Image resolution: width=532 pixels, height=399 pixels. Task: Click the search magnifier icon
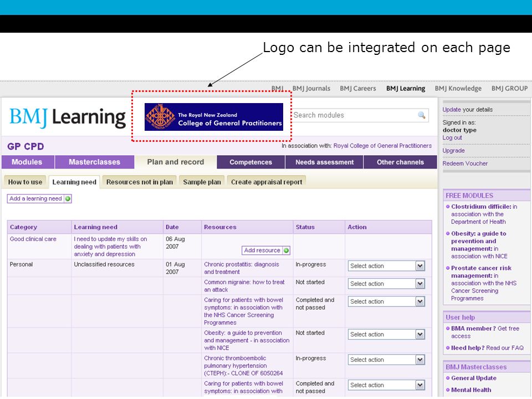(x=421, y=115)
